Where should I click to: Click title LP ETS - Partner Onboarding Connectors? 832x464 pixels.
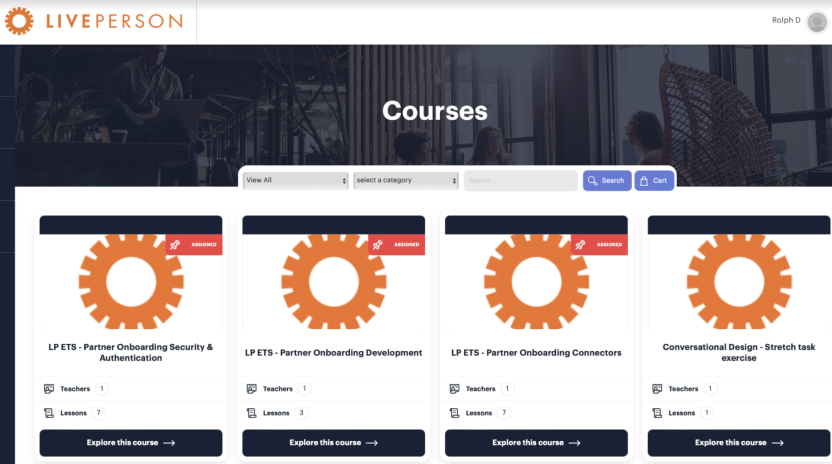536,353
